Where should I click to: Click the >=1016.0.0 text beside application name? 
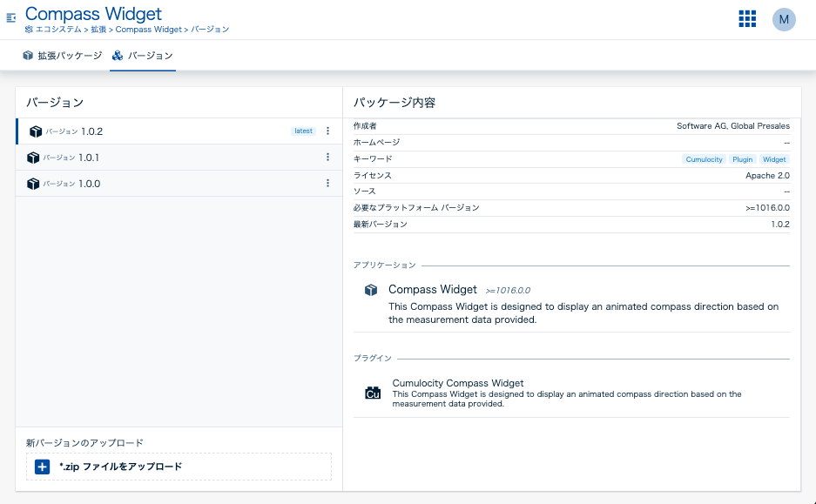tap(508, 291)
